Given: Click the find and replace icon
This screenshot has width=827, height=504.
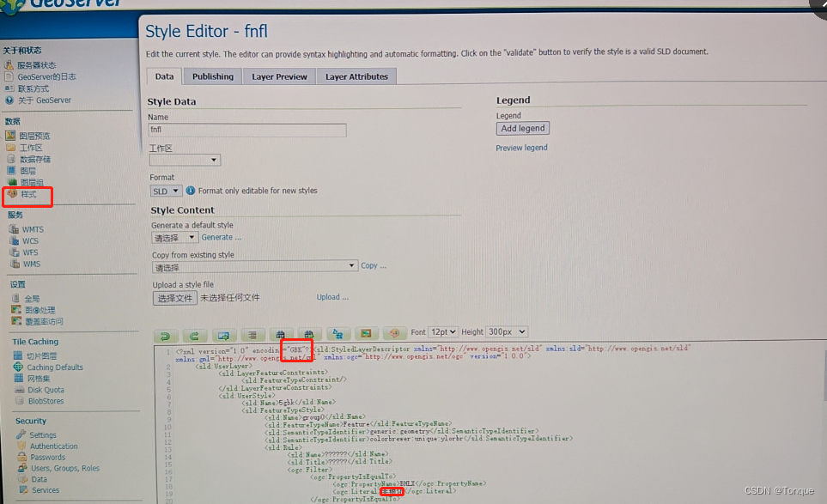Looking at the screenshot, I should pyautogui.click(x=337, y=334).
